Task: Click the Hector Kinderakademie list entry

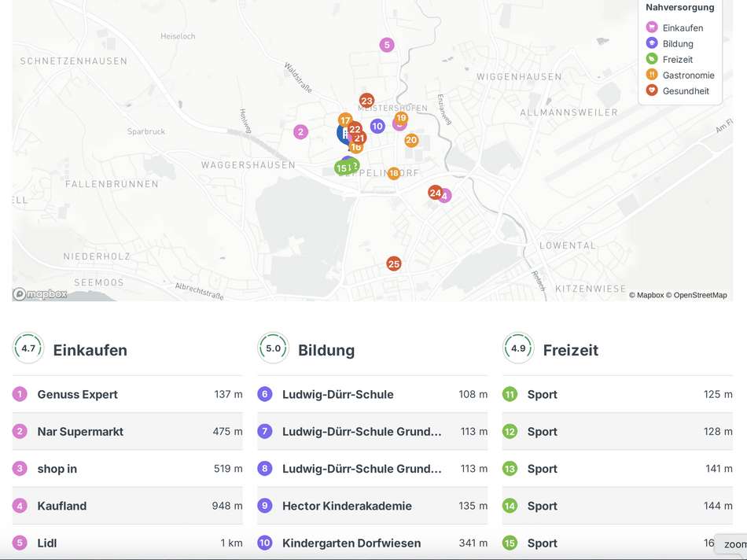Action: [347, 506]
